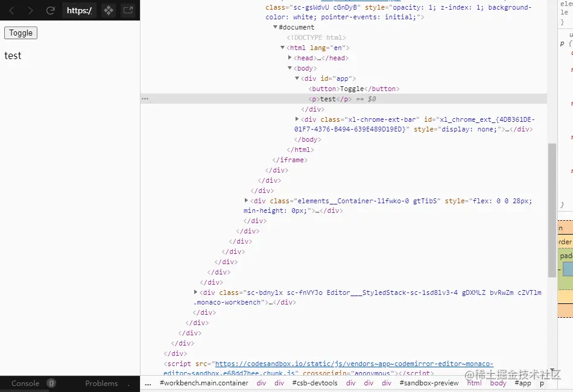The image size is (573, 392).
Task: Click the #app breadcrumb item
Action: click(x=522, y=383)
